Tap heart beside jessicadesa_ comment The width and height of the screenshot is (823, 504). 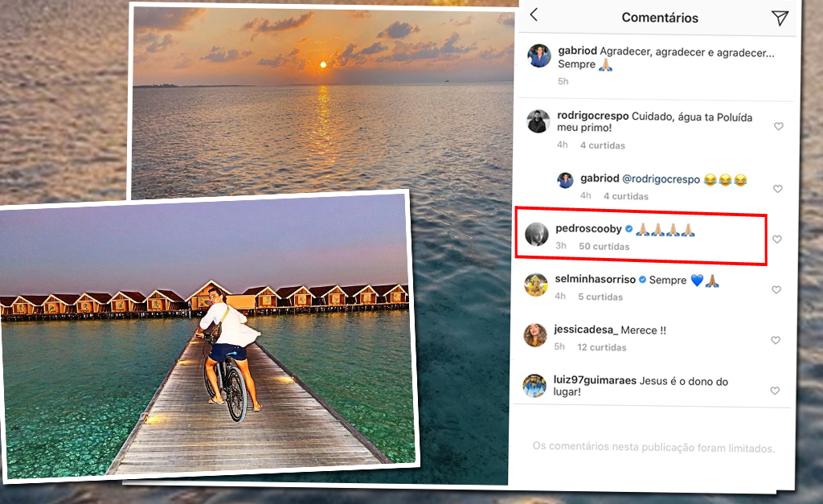tap(776, 340)
